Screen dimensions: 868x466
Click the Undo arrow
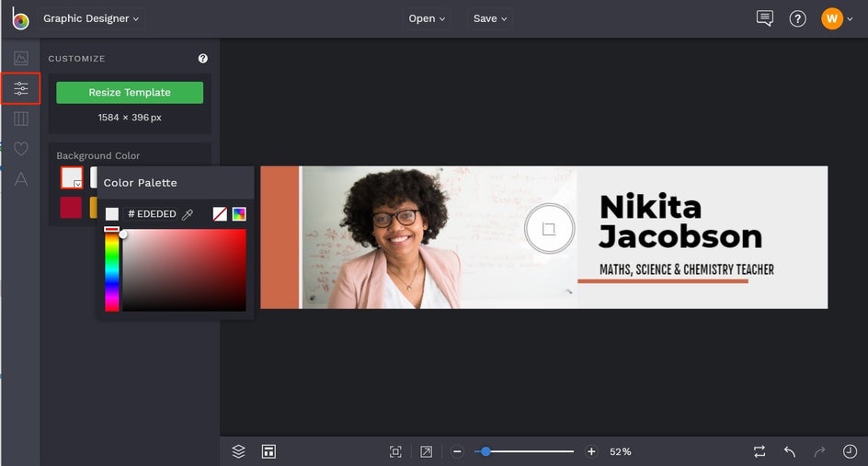click(789, 451)
